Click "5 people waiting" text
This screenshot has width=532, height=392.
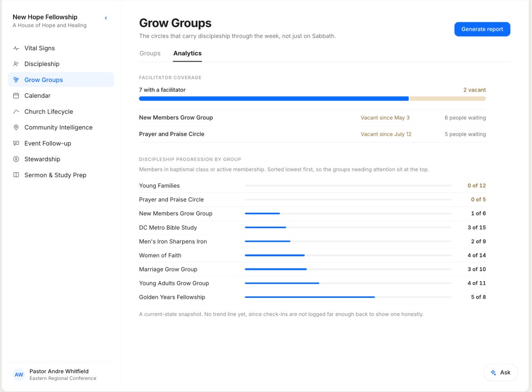click(465, 134)
